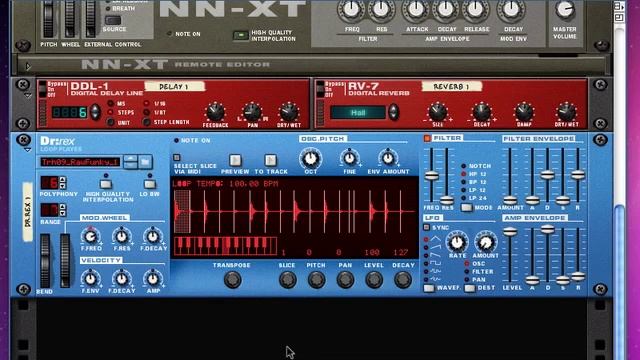Click the DDL-1 Dry/Wet knob

289,112
